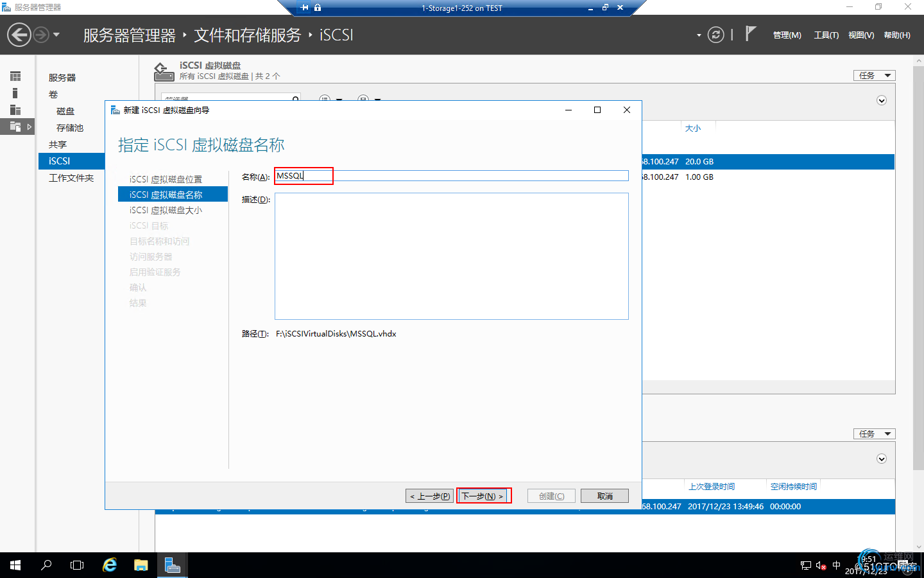Open the notifications flag
The height and width of the screenshot is (578, 924).
tap(750, 33)
